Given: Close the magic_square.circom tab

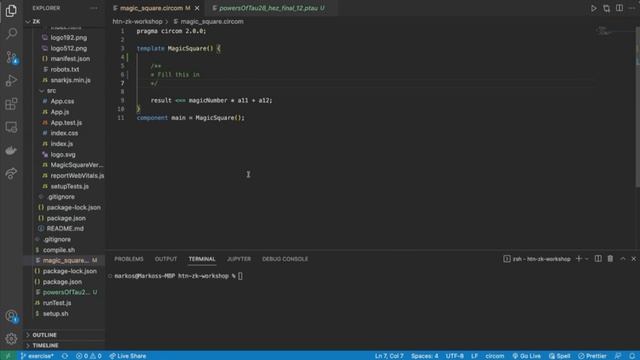Looking at the screenshot, I should (197, 8).
